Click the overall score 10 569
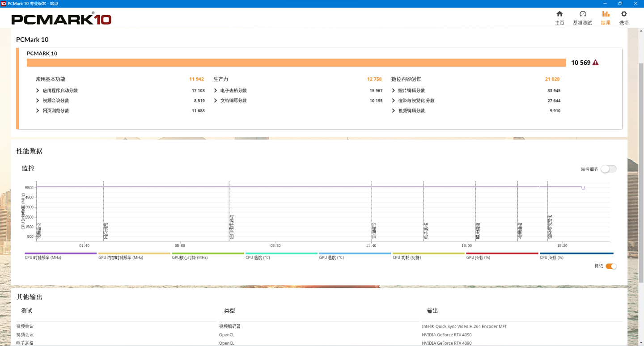Viewport: 644px width, 346px height. [x=580, y=63]
